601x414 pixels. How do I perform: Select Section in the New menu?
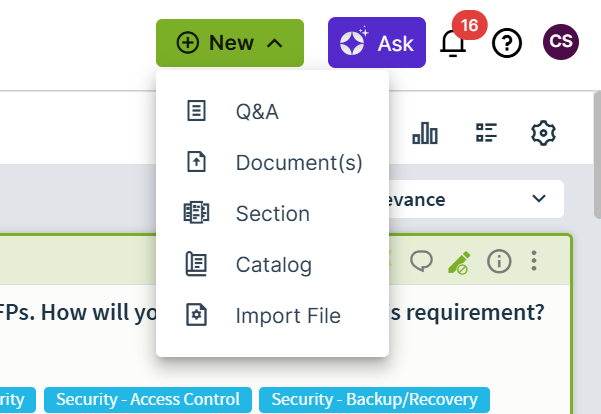tap(273, 213)
